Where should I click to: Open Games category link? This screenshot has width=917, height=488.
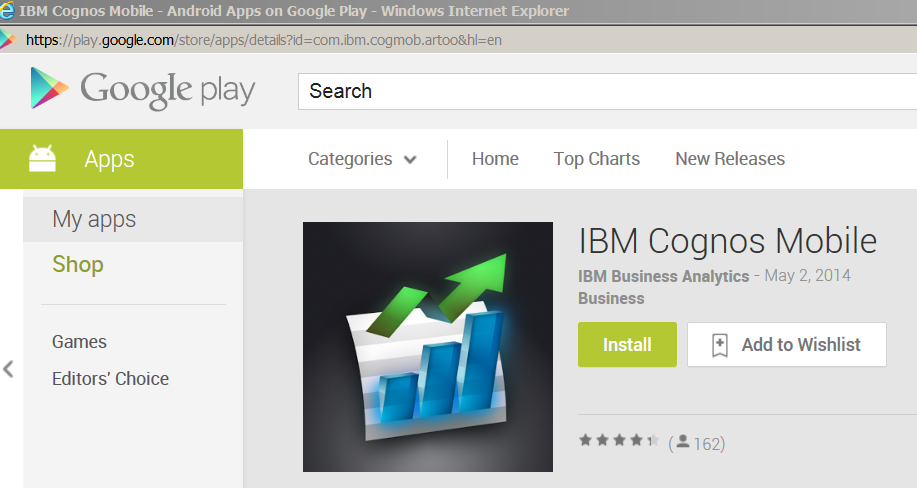[x=80, y=342]
